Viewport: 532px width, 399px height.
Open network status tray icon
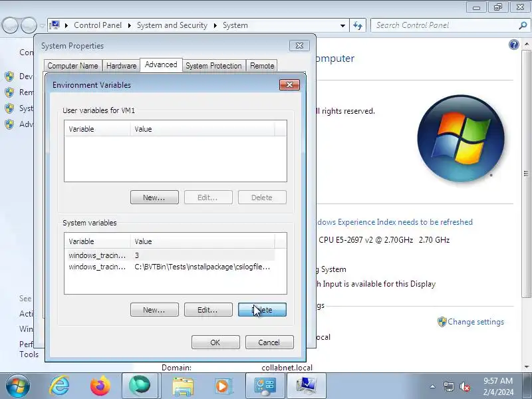[x=448, y=386]
